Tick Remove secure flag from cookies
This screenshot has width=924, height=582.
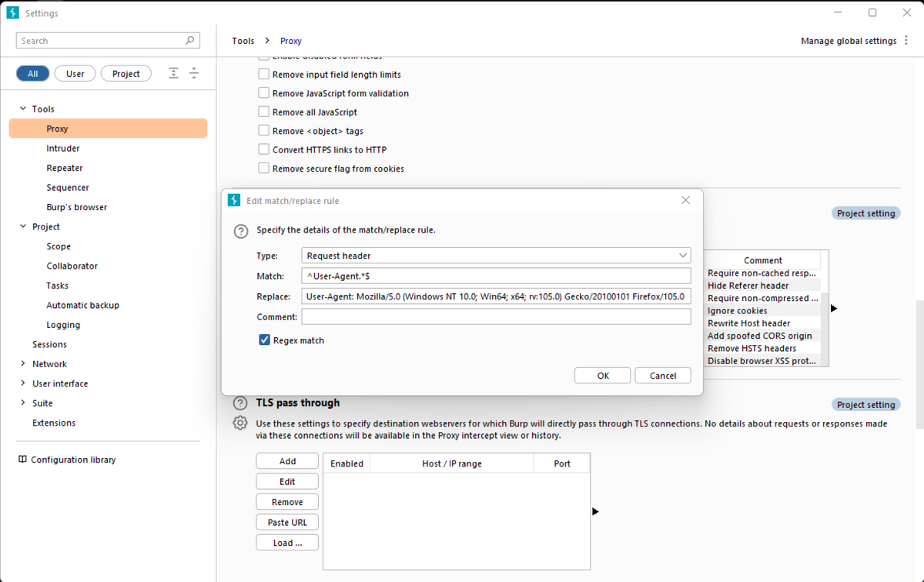click(263, 169)
